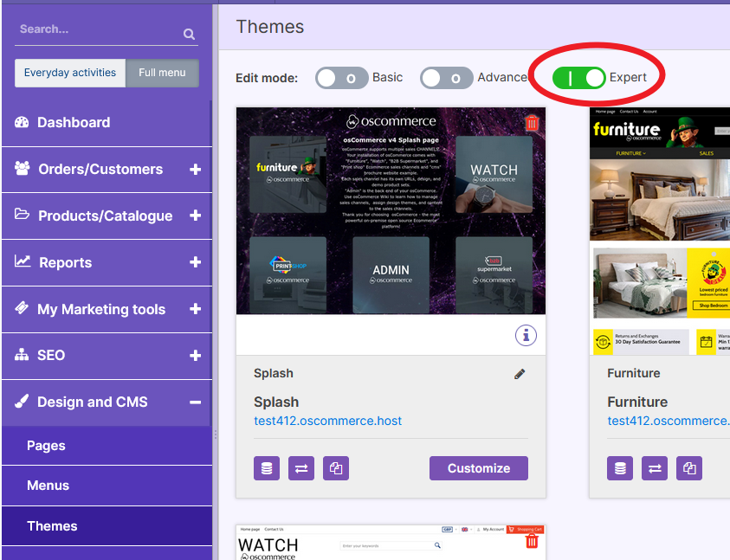730x560 pixels.
Task: Open the Splash theme info icon
Action: [x=526, y=334]
